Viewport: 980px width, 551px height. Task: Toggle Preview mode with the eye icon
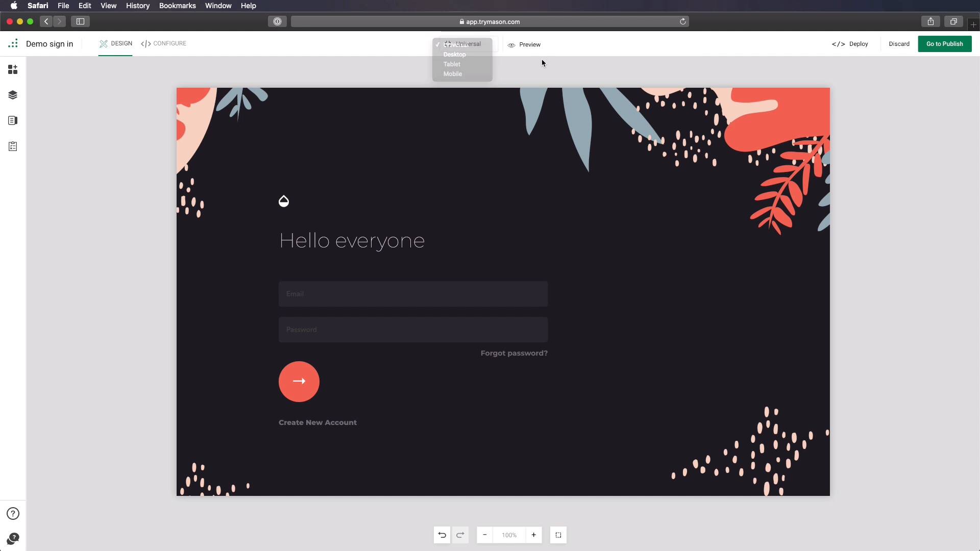(525, 45)
